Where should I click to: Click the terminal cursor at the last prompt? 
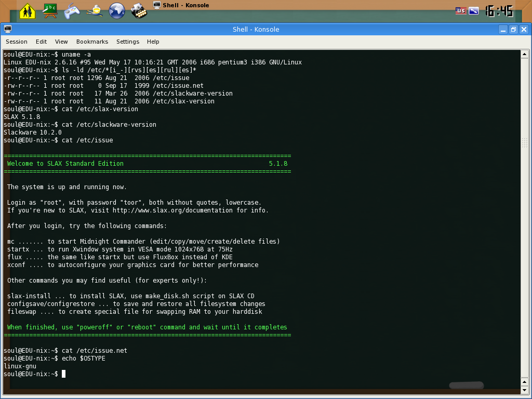pyautogui.click(x=63, y=374)
